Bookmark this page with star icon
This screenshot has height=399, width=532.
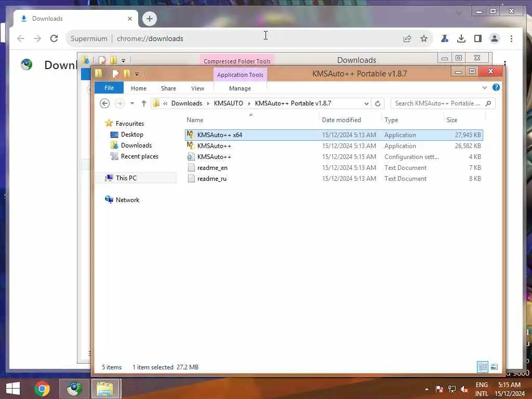(x=424, y=38)
